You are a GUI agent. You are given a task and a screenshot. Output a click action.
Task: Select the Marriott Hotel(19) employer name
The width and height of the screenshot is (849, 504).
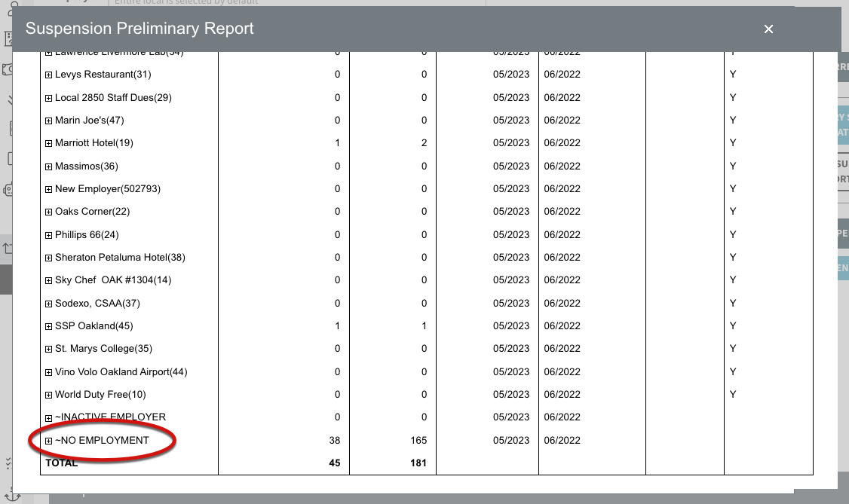click(x=94, y=143)
